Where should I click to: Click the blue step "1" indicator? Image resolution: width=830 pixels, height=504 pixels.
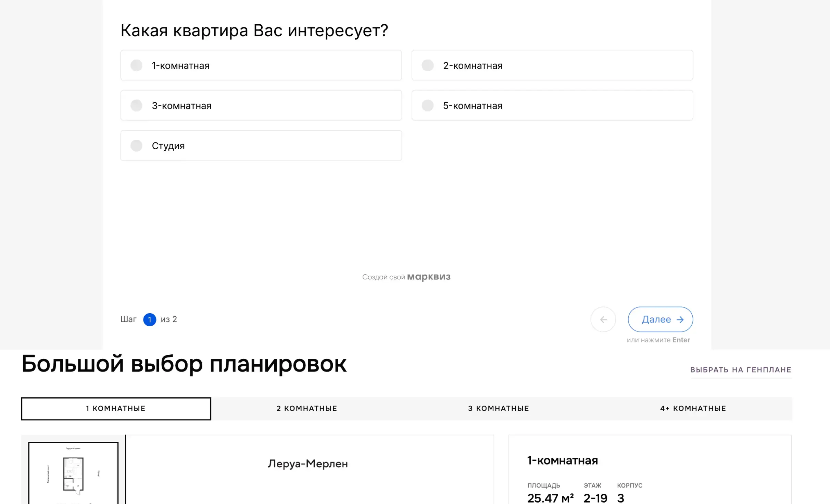click(x=150, y=319)
